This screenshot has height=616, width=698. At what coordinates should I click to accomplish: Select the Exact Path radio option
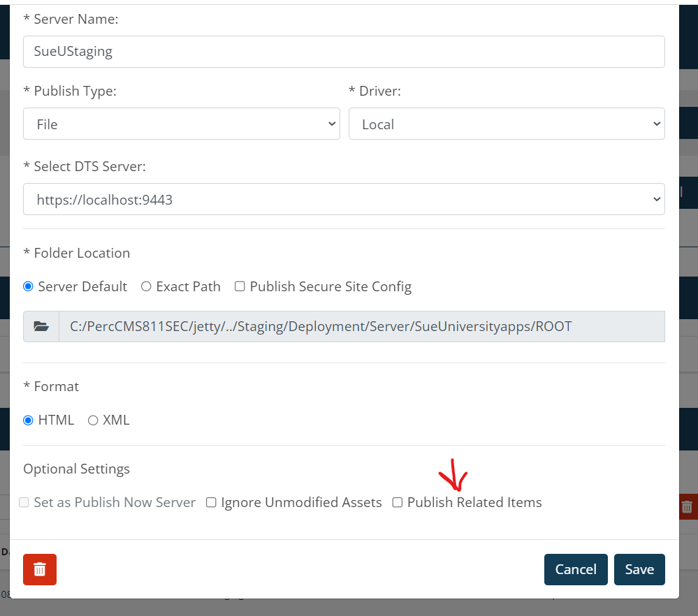(146, 286)
